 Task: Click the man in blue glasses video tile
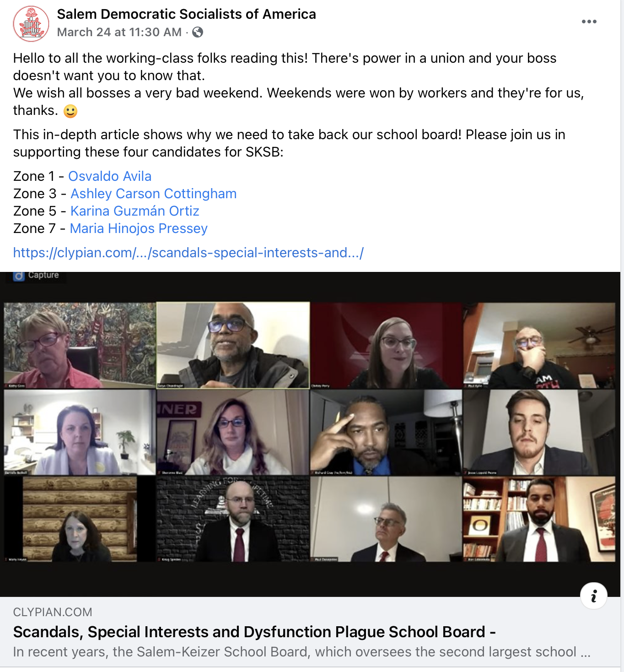point(233,345)
